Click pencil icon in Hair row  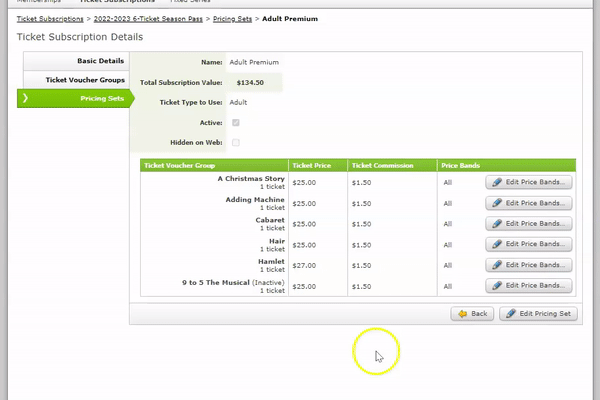pos(497,244)
